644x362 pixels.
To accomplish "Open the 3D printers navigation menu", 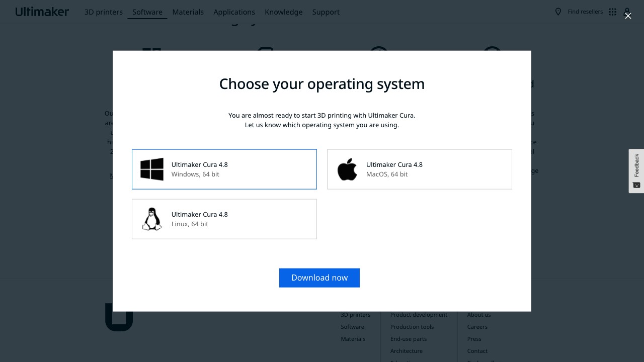I will [104, 12].
